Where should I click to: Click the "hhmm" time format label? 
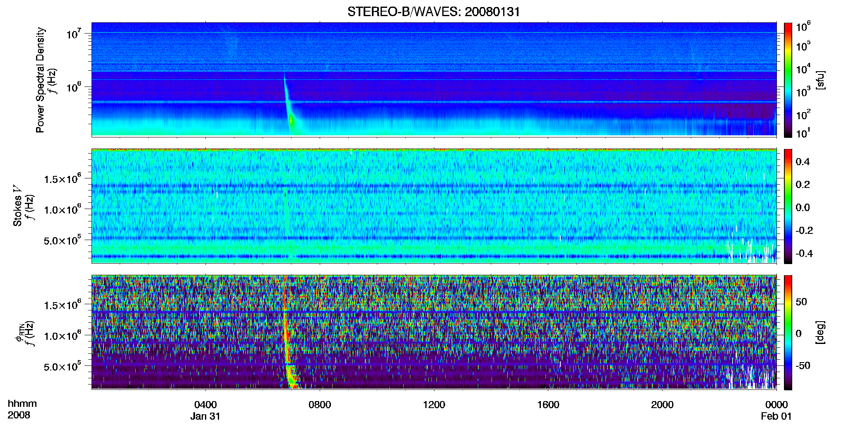[x=22, y=404]
